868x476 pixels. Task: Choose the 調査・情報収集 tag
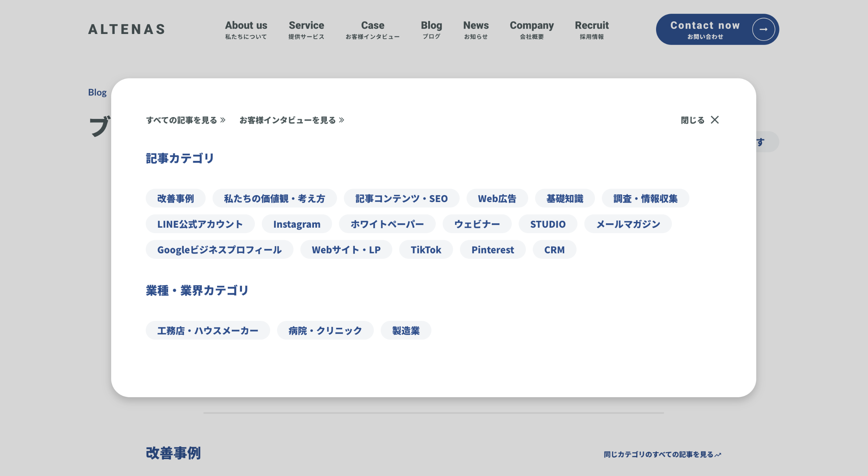[645, 198]
